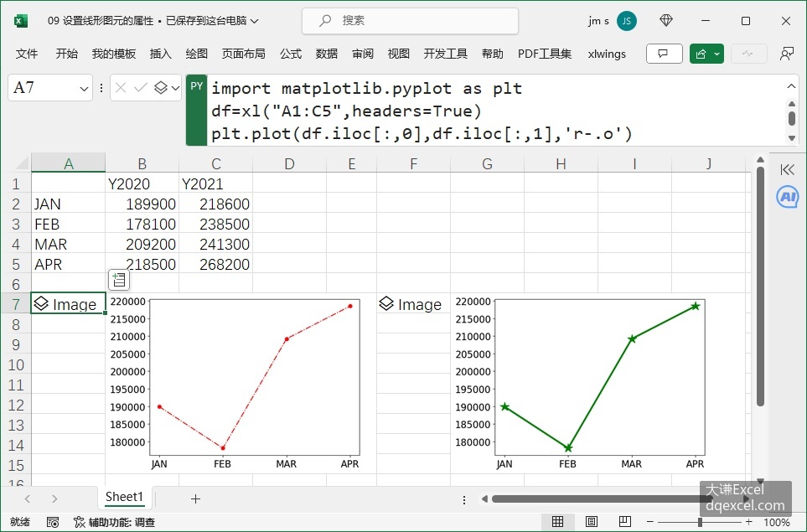Switch to the 帮助 tab

(493, 54)
